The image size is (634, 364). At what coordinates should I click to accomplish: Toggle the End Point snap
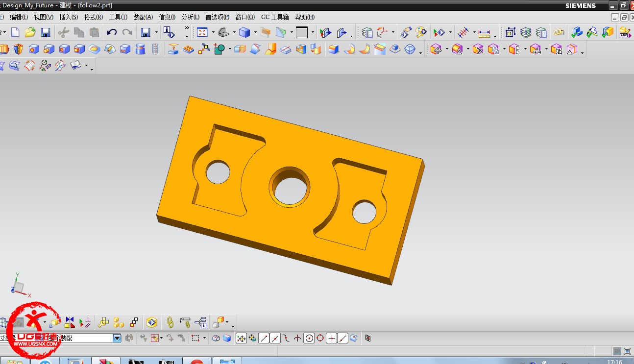pyautogui.click(x=264, y=338)
